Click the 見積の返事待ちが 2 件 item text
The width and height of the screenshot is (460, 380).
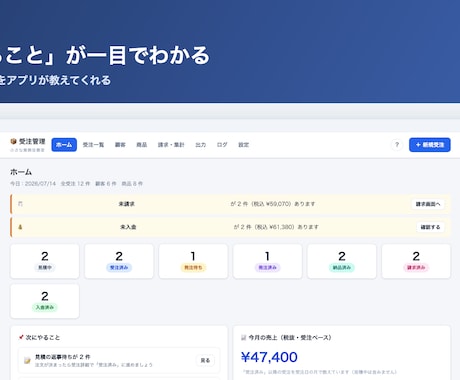point(62,357)
